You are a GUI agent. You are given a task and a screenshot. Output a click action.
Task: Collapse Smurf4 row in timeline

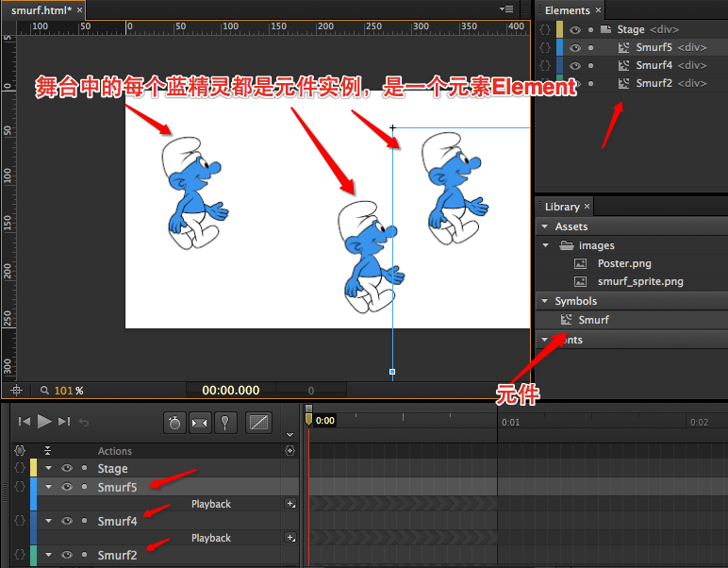(48, 521)
